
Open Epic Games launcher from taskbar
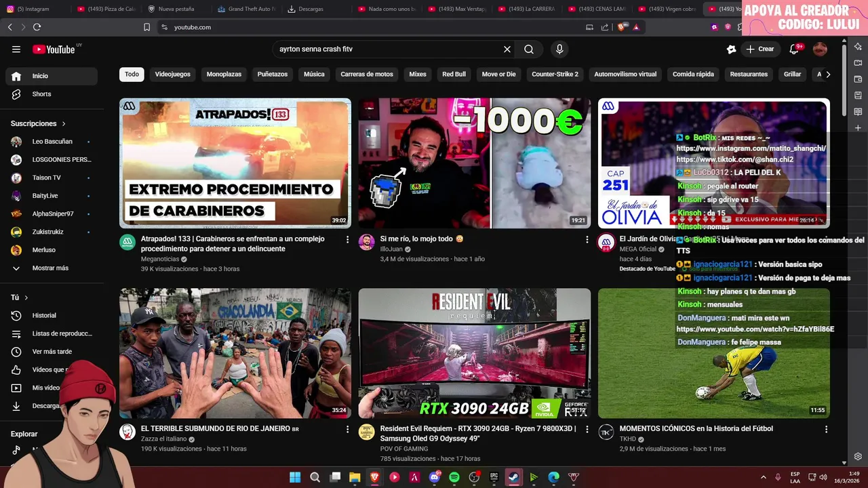494,477
